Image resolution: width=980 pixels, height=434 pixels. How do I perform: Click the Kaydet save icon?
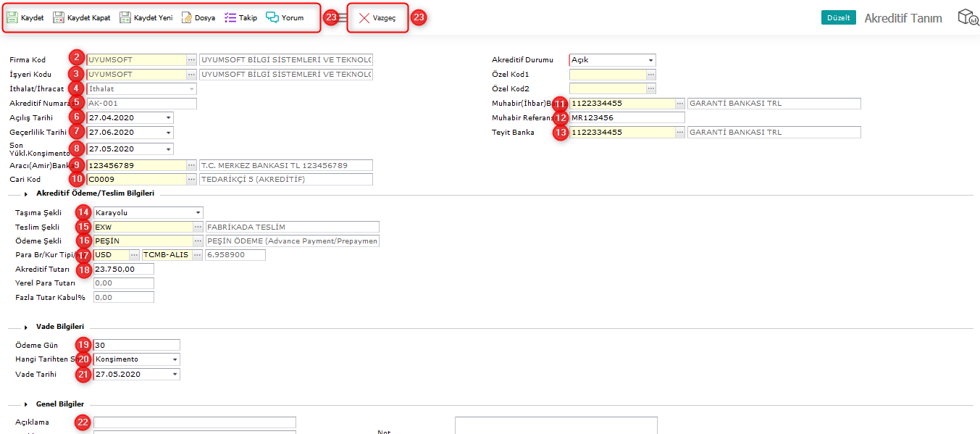point(12,17)
